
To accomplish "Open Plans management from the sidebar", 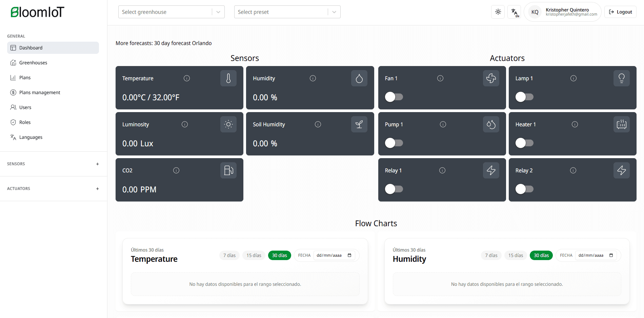I will (40, 92).
